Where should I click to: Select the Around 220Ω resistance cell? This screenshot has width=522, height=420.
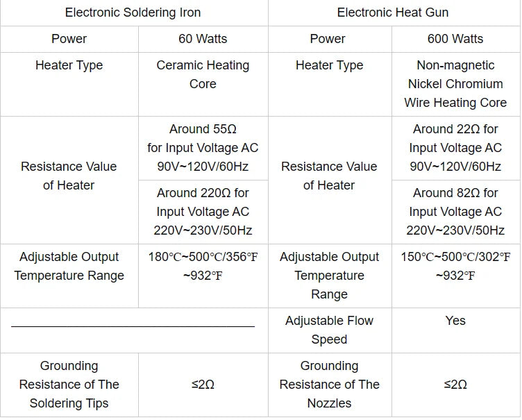coord(203,212)
